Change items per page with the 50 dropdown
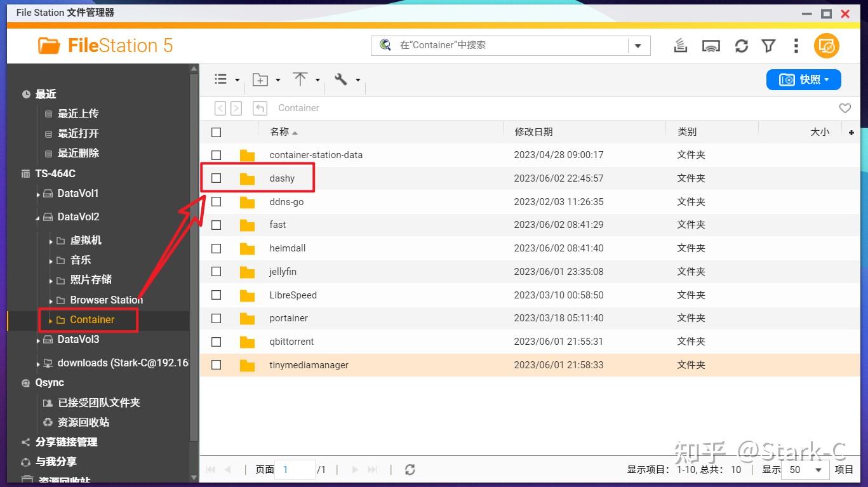The width and height of the screenshot is (868, 487). pyautogui.click(x=805, y=470)
